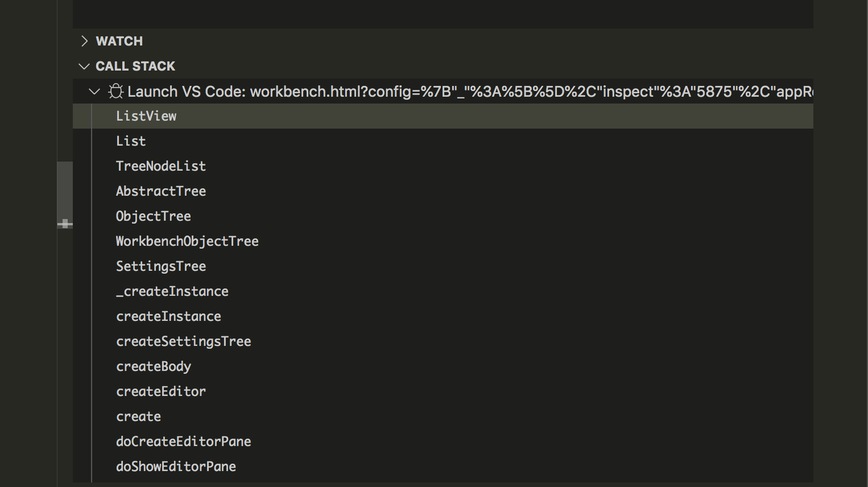Open the AbstractTree call frame
Viewport: 868px width, 487px height.
pyautogui.click(x=161, y=191)
